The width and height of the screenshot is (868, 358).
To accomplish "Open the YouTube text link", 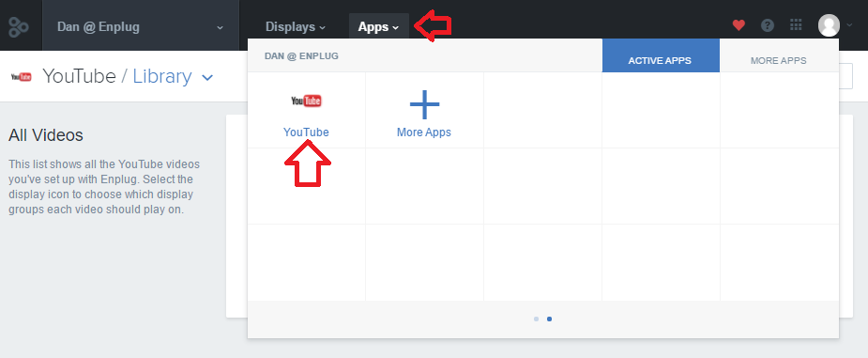I will tap(306, 132).
